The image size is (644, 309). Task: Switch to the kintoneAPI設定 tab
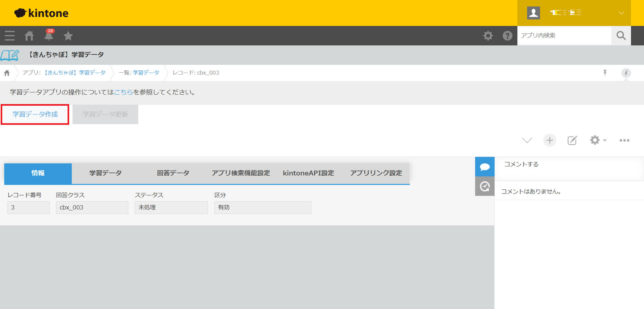tap(308, 173)
